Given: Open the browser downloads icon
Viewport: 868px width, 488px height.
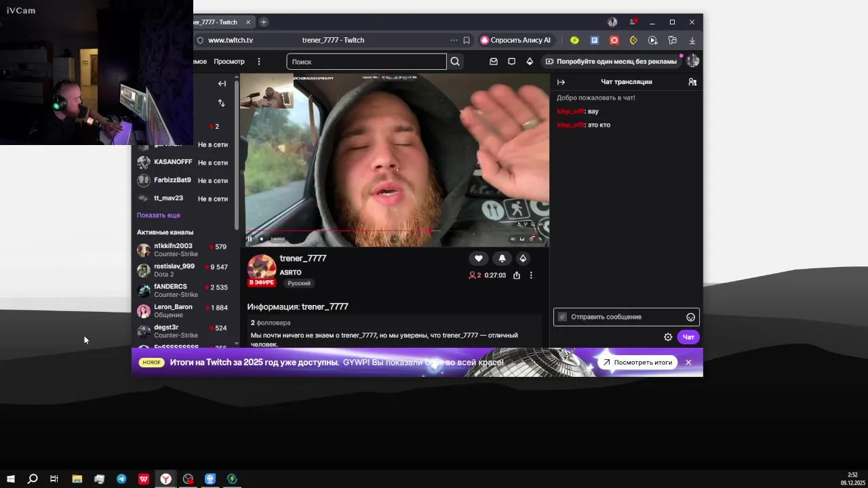Looking at the screenshot, I should tap(692, 40).
